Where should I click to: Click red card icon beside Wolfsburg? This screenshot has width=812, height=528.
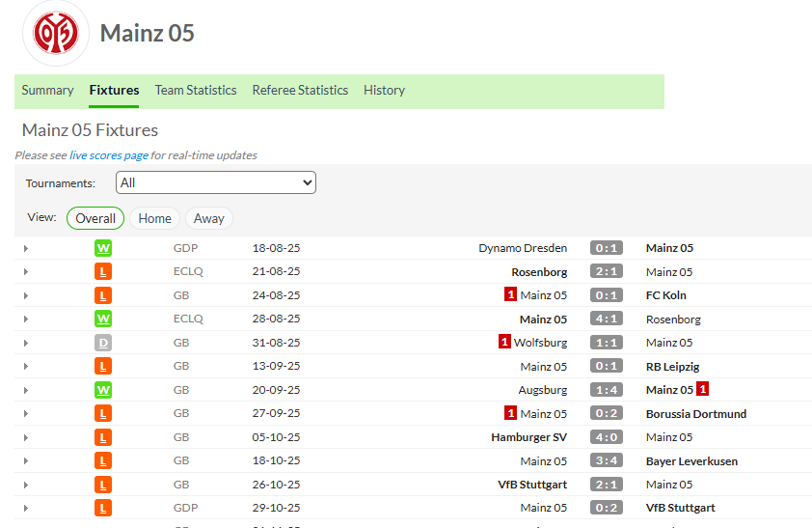504,342
